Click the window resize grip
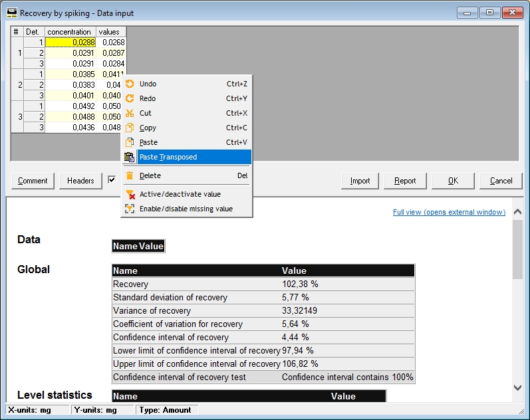This screenshot has width=530, height=420. 521,411
